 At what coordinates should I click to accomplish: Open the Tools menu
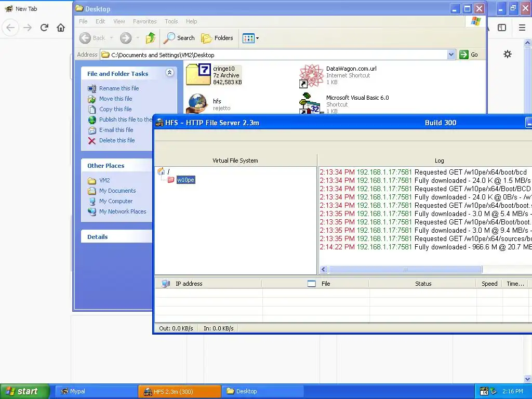[171, 21]
